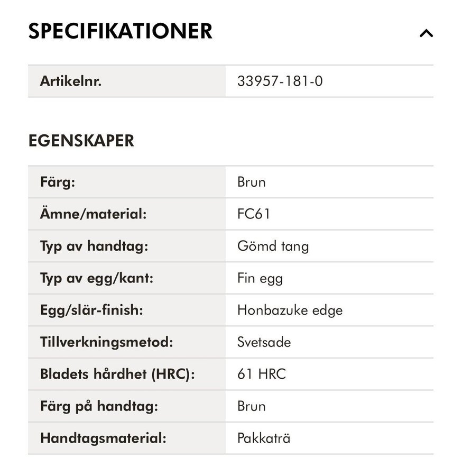
Task: Select the Honbazuke edge value
Action: [x=290, y=310]
